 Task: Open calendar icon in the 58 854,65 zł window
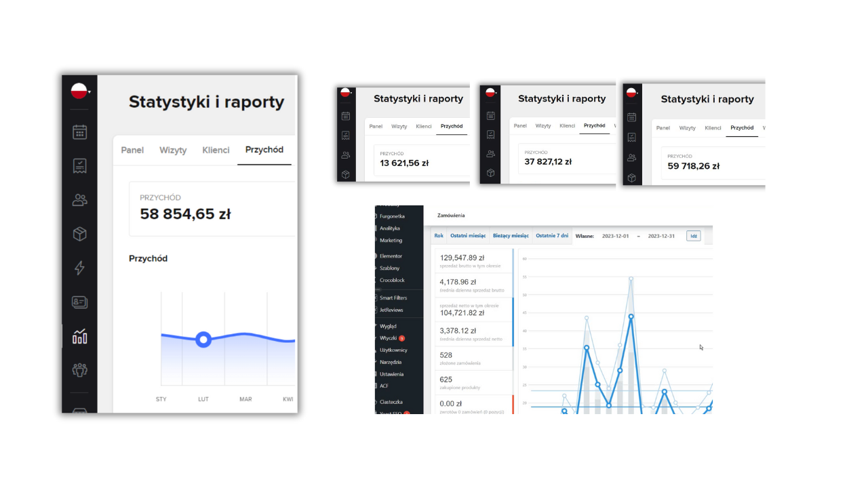(79, 132)
